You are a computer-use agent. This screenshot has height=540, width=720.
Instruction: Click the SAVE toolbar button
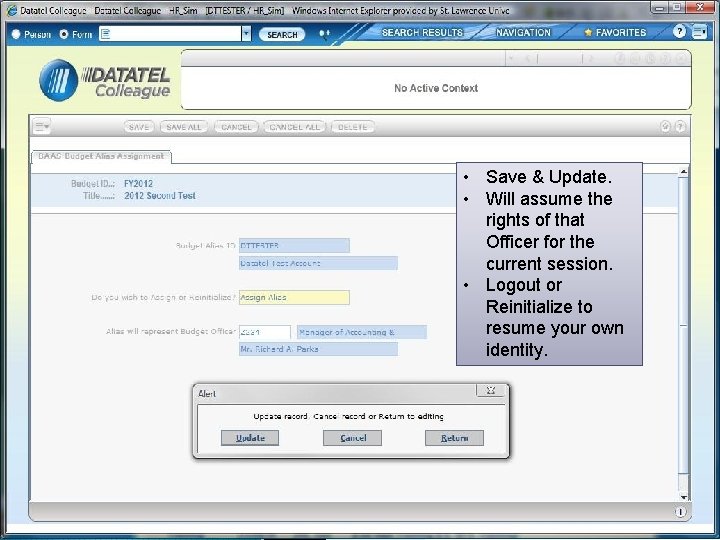[139, 127]
